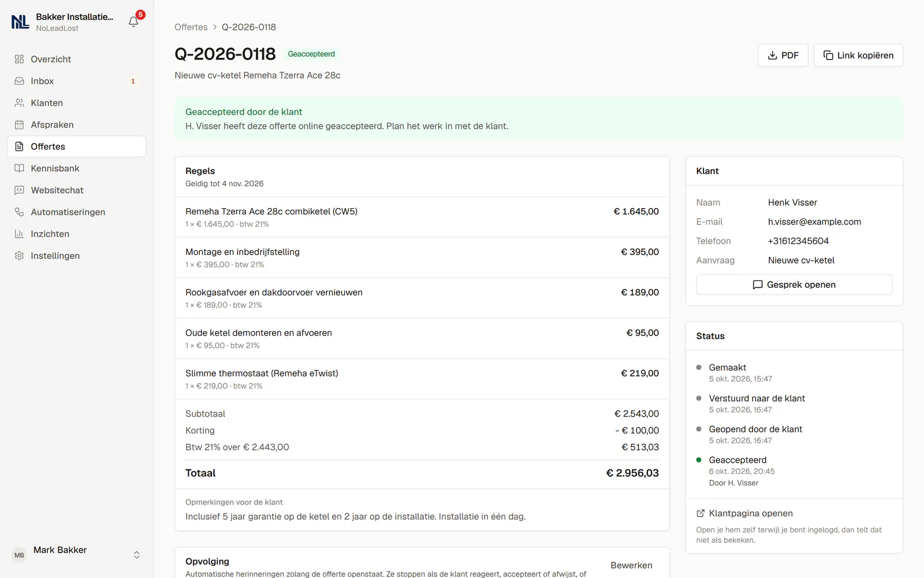This screenshot has height=578, width=924.
Task: Select the Remeha Tzerra Ace 28c combiketel row
Action: click(422, 217)
